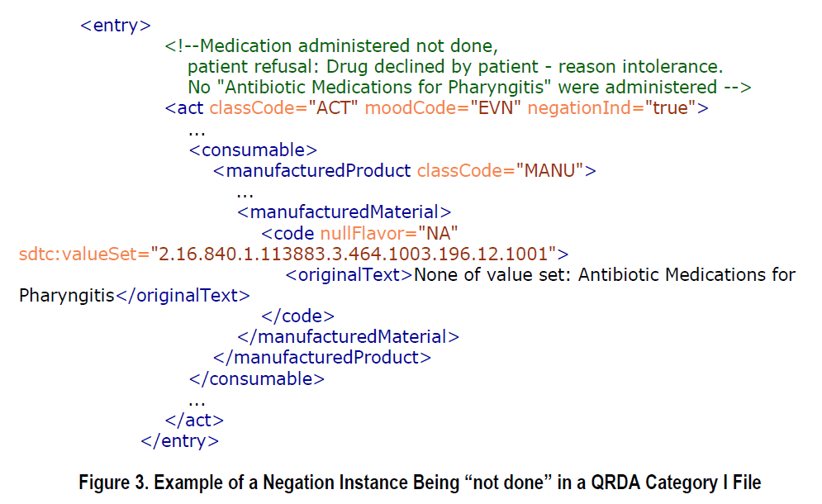822x504 pixels.
Task: Click the manufacturedMaterial opening tag
Action: (344, 212)
